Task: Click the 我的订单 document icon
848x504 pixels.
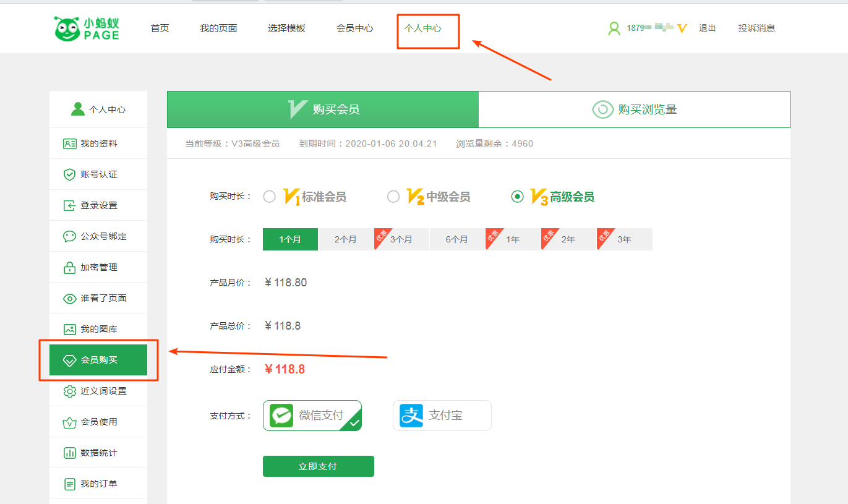Action: pos(70,484)
